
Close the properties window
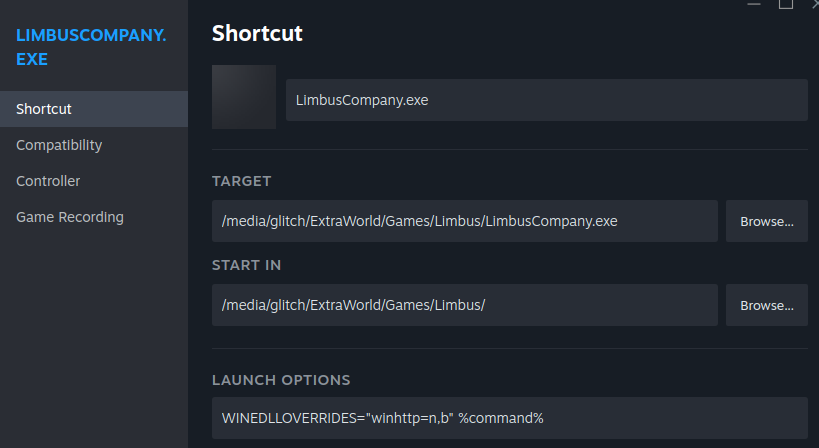pyautogui.click(x=814, y=4)
